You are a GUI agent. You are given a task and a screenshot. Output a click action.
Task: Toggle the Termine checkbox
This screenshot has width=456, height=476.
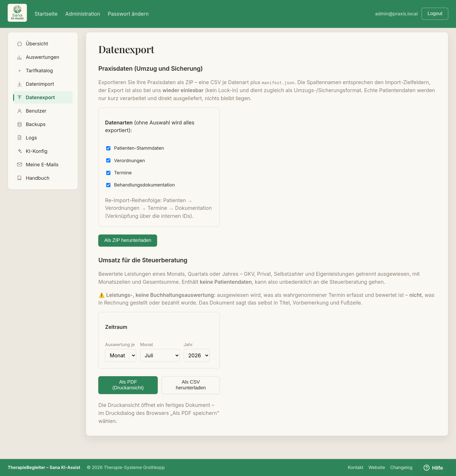[108, 173]
